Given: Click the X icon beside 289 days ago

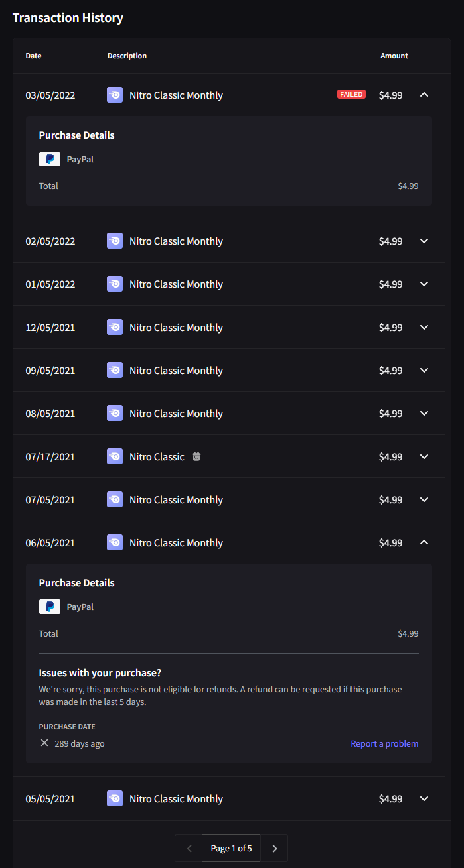Looking at the screenshot, I should (x=44, y=743).
